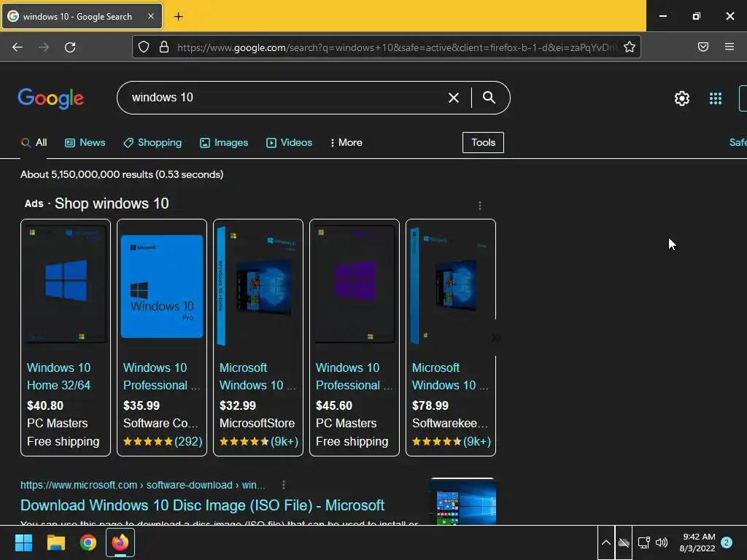The width and height of the screenshot is (747, 560).
Task: Clear the search box with the X icon
Action: (454, 98)
